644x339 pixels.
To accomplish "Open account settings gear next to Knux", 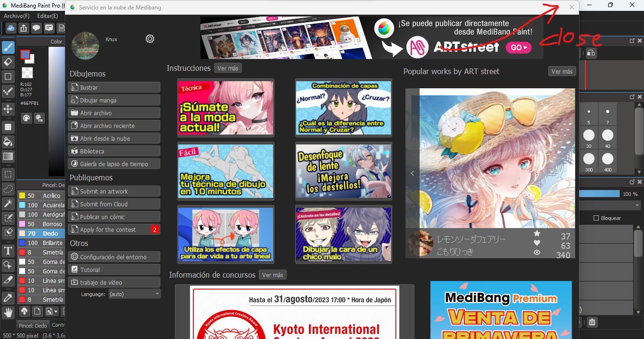I will click(150, 39).
